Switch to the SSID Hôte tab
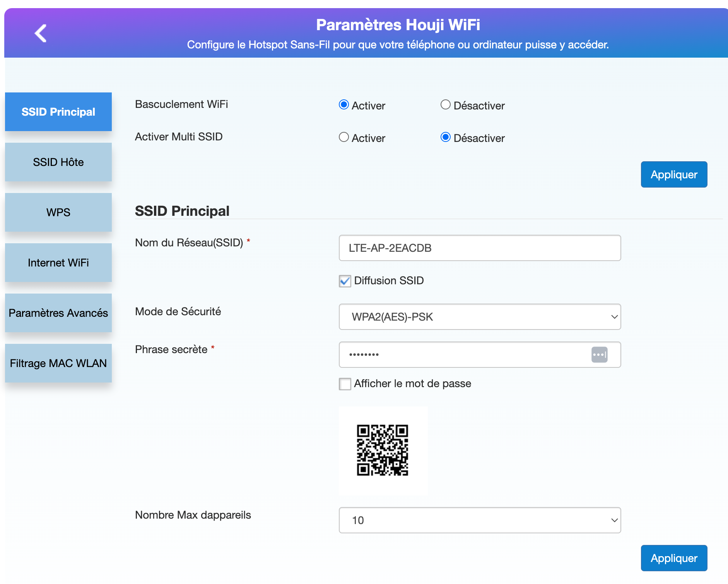728x584 pixels. 58,162
